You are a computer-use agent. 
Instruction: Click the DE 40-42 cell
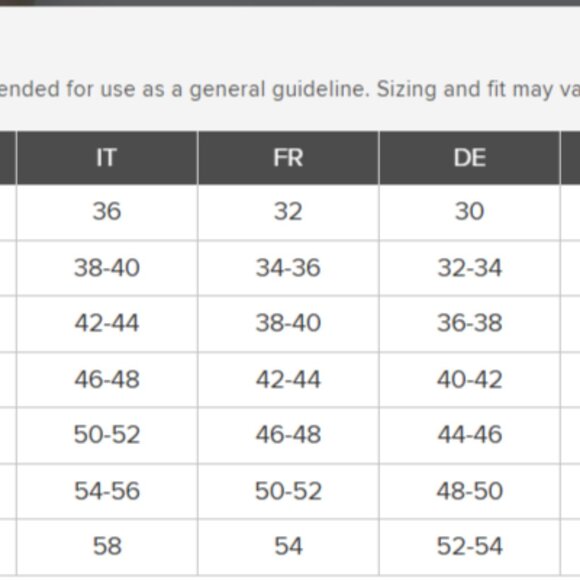click(x=469, y=380)
